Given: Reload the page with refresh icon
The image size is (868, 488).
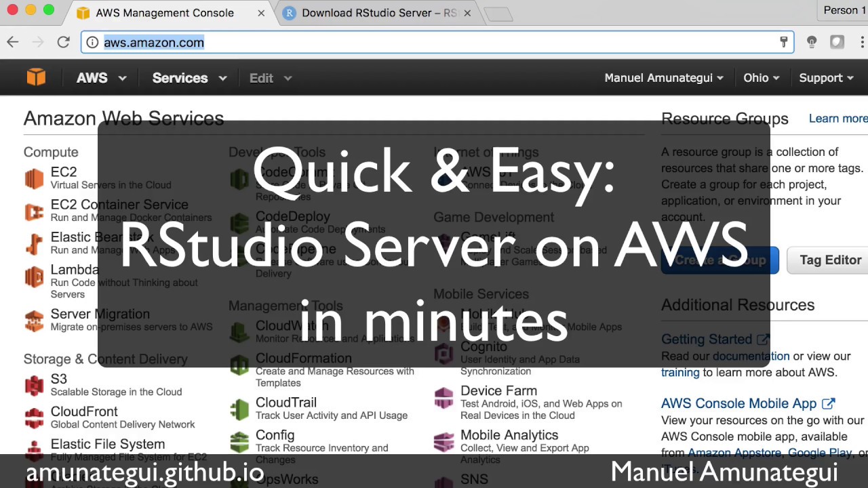Looking at the screenshot, I should [63, 42].
